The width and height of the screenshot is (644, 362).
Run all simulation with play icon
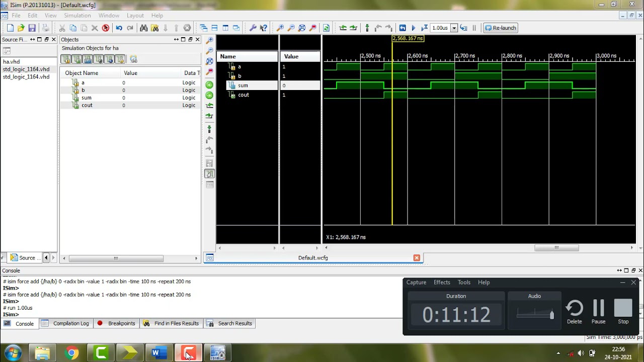pyautogui.click(x=414, y=28)
